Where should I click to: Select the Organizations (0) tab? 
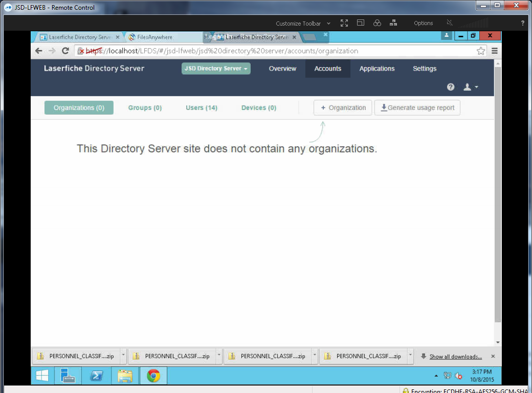(79, 107)
